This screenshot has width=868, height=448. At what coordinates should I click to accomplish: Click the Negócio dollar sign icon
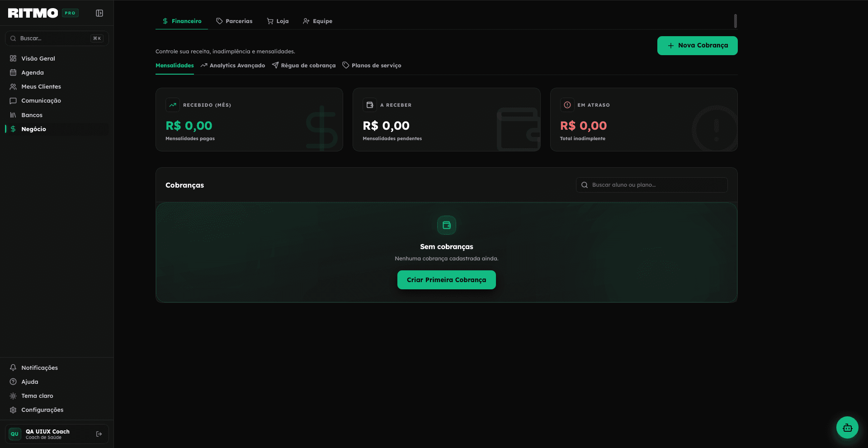(x=13, y=129)
